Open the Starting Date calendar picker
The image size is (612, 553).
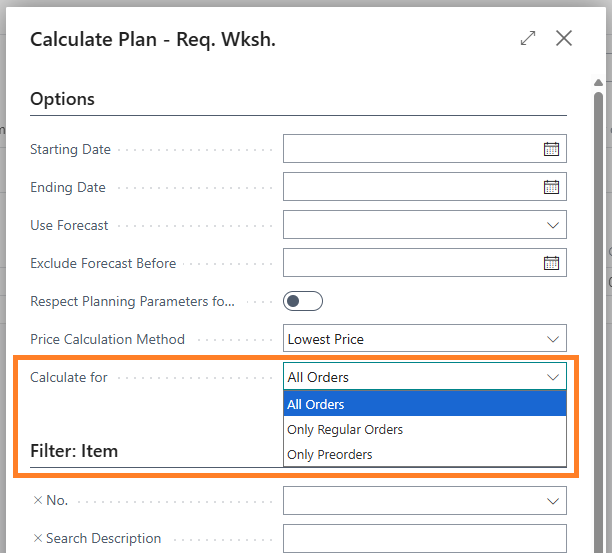[x=551, y=149]
